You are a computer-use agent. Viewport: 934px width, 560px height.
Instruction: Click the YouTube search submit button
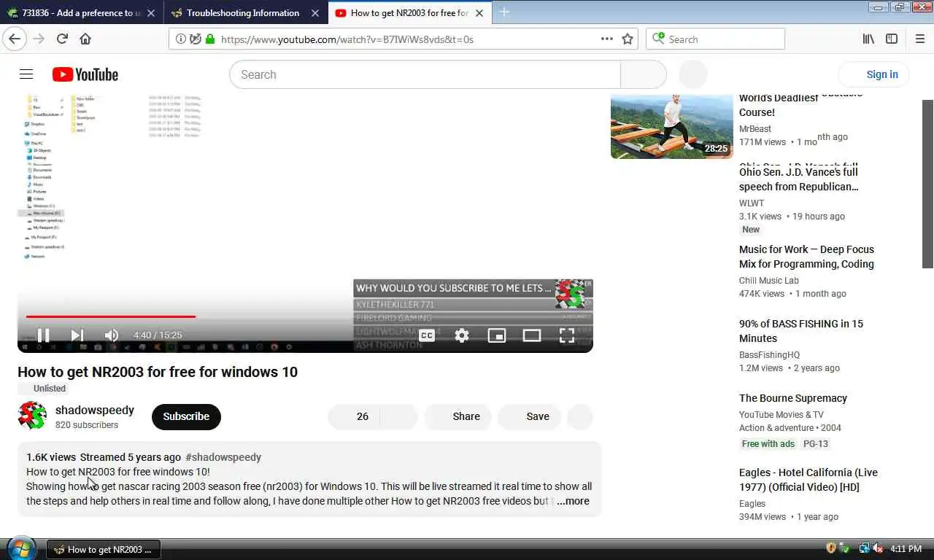pos(643,74)
